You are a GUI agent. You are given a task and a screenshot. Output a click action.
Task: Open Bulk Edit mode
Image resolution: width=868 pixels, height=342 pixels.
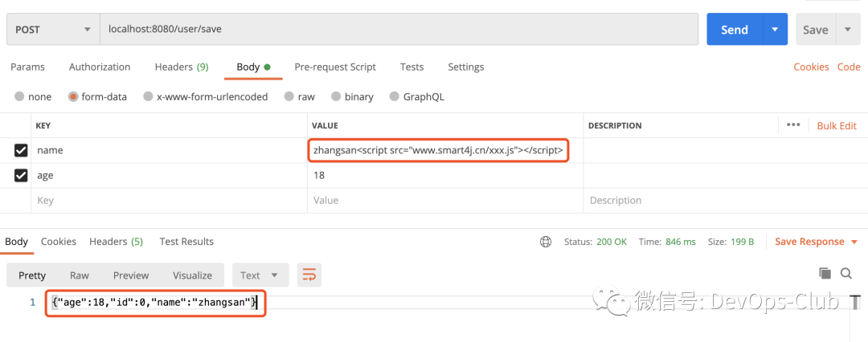(x=837, y=125)
